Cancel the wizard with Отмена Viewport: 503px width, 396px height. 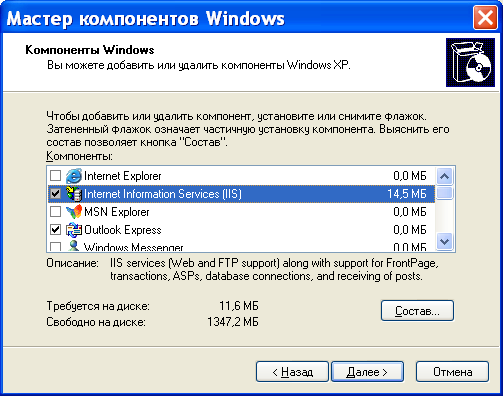(x=452, y=372)
